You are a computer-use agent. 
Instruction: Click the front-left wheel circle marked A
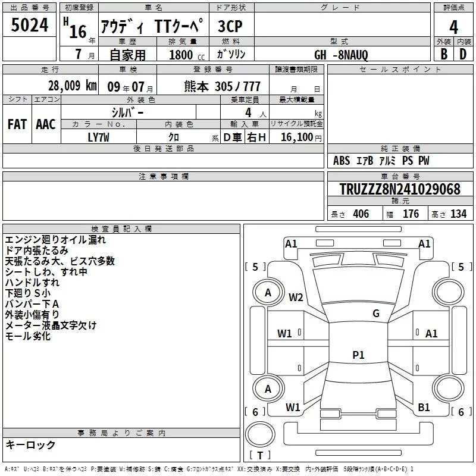pos(268,292)
